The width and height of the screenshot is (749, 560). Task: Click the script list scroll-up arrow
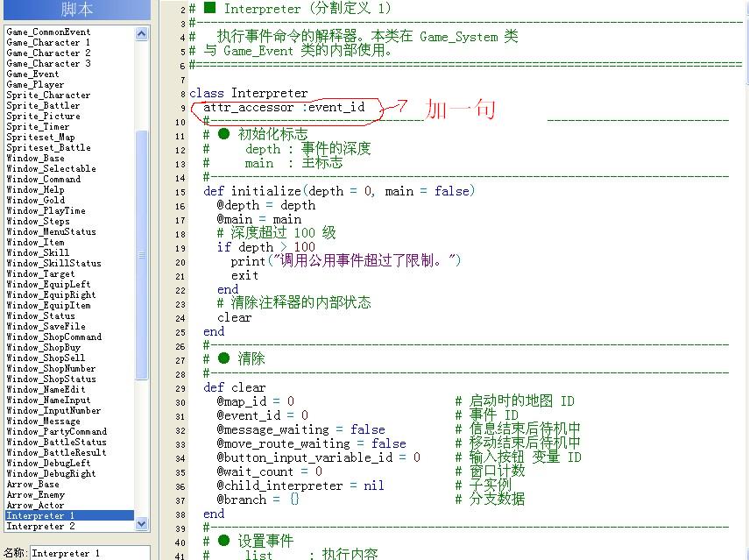point(141,33)
